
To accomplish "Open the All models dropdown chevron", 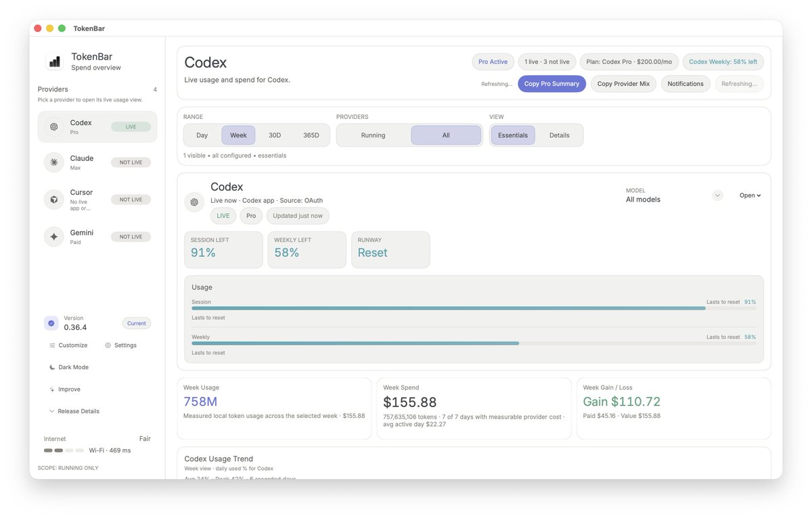I will pos(718,195).
